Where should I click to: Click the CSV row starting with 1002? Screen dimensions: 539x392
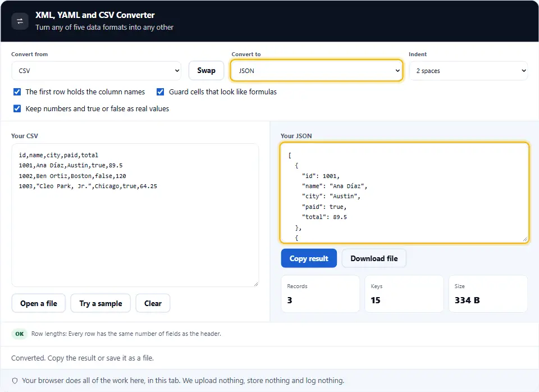(x=72, y=176)
